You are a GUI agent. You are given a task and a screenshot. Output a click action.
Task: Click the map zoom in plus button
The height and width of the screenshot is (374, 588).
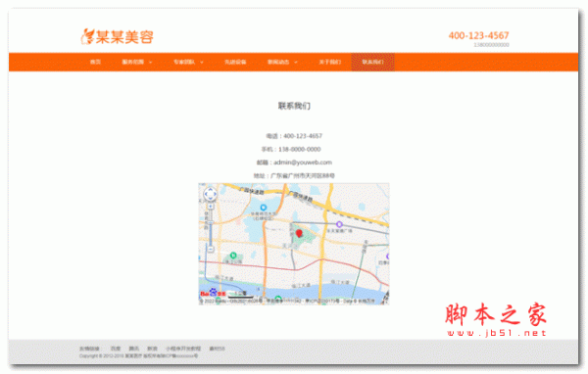point(211,207)
